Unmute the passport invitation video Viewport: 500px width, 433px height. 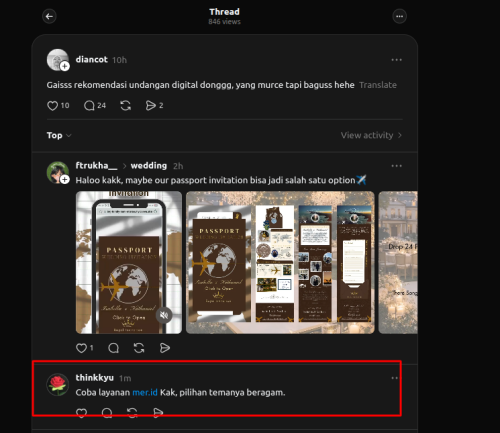click(x=164, y=315)
